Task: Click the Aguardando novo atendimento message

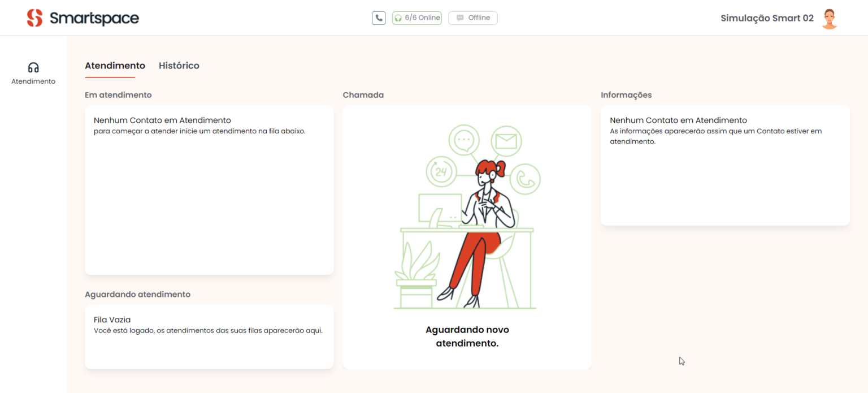Action: [x=467, y=336]
